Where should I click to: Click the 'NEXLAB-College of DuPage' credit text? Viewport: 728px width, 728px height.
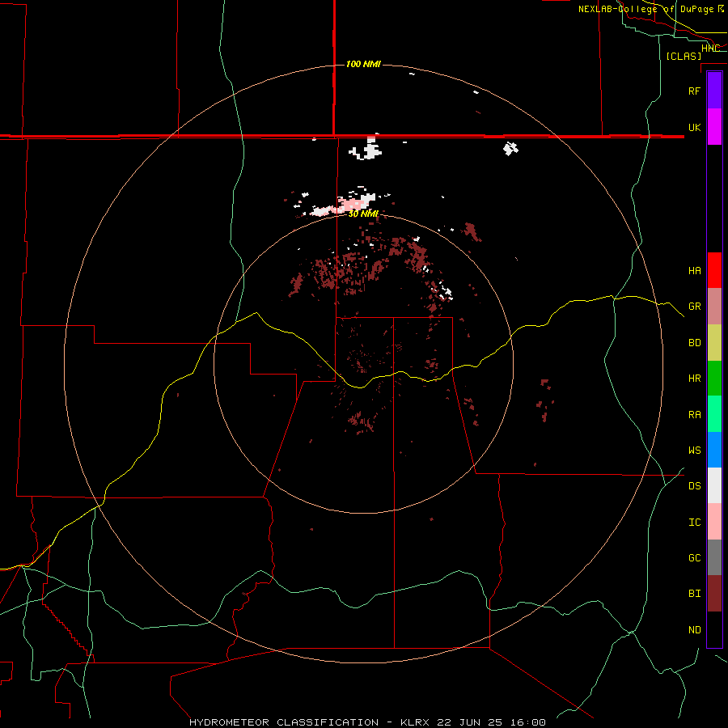point(645,9)
